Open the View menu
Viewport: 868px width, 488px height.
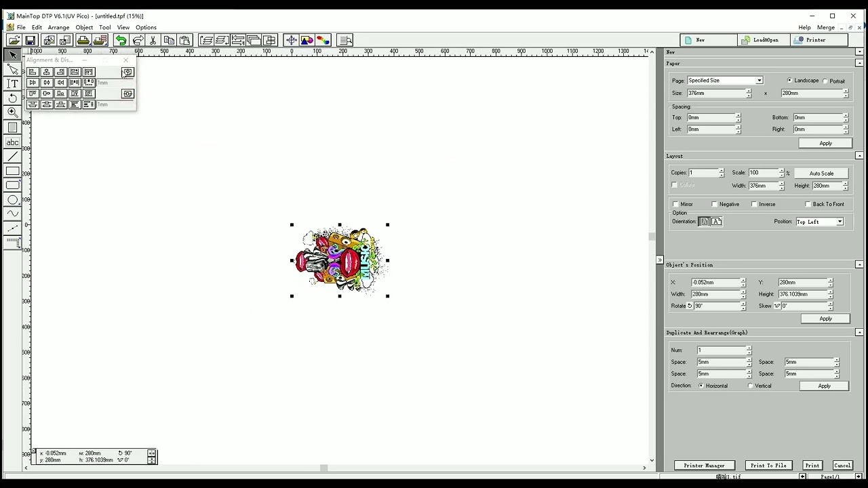123,28
